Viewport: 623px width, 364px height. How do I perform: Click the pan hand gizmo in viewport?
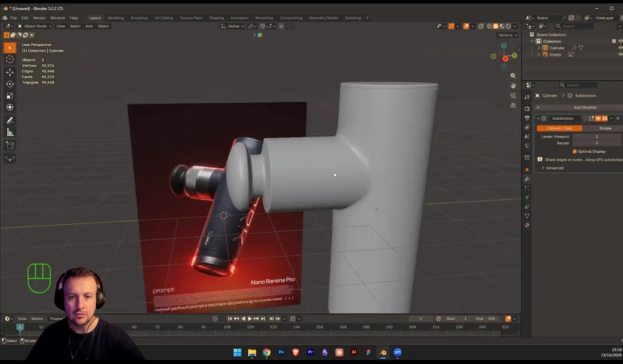513,86
